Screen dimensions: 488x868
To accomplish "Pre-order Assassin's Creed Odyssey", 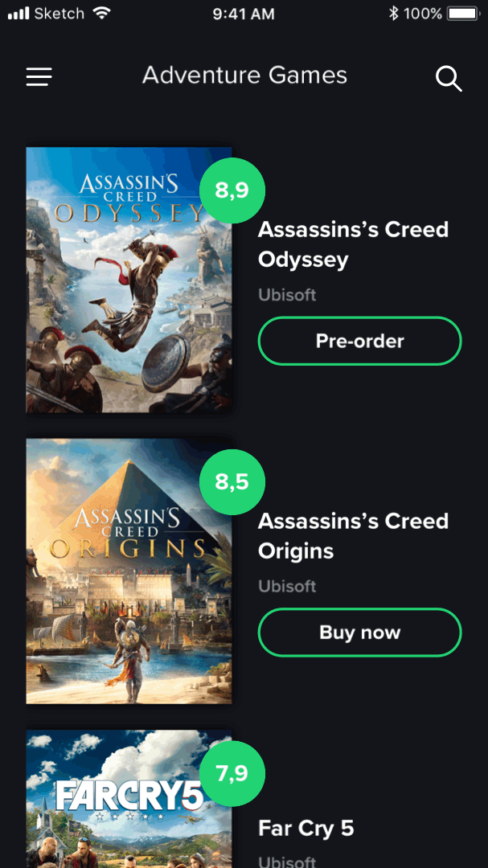I will tap(360, 341).
